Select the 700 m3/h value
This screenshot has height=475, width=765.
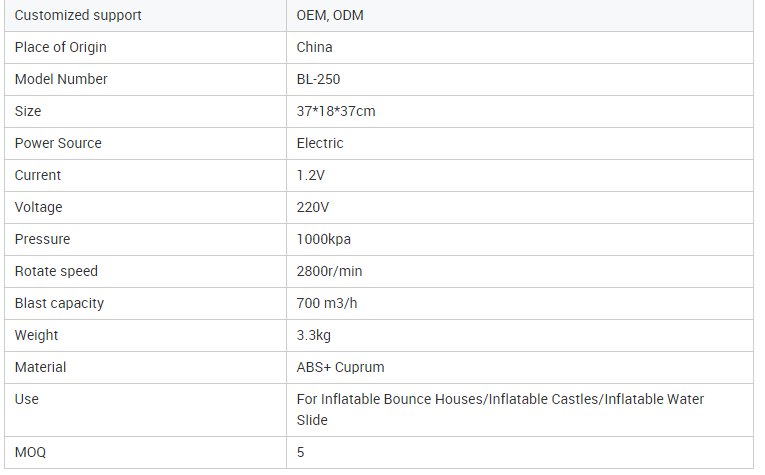327,303
